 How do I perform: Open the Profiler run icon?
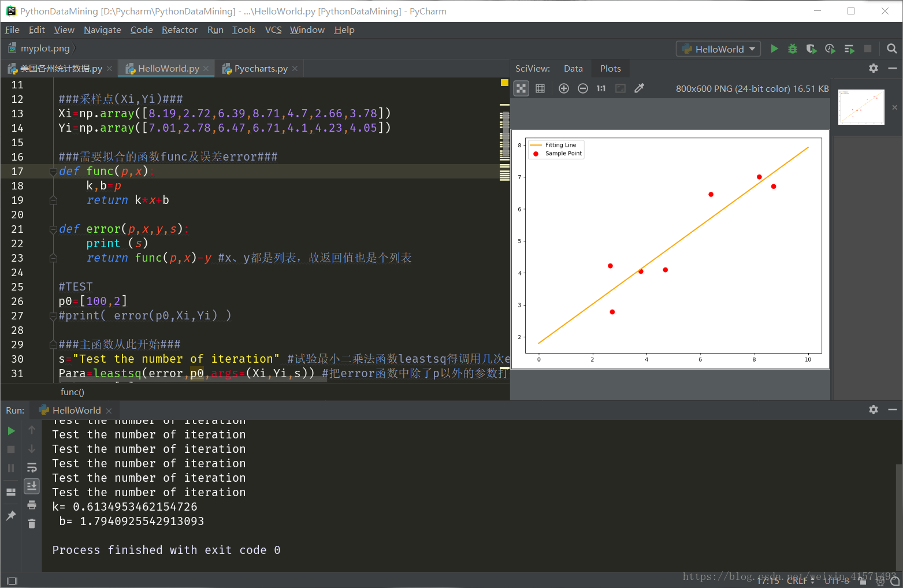click(x=830, y=49)
